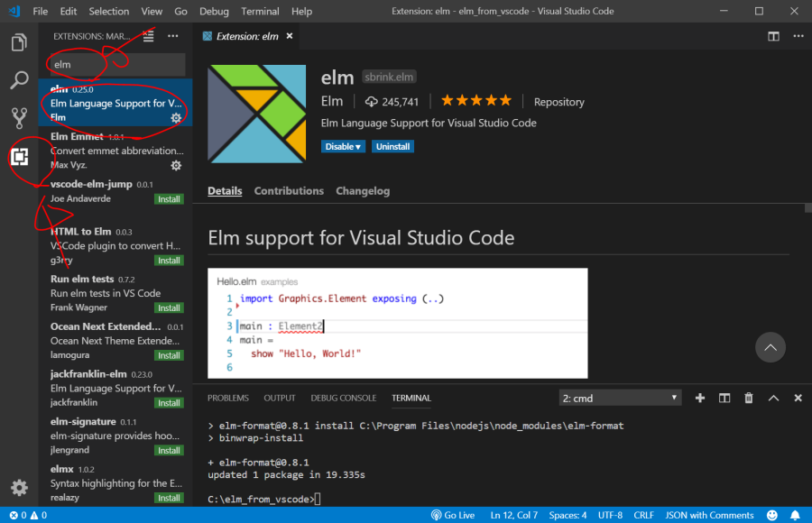The height and width of the screenshot is (523, 812).
Task: Kill terminal using trash icon
Action: [748, 398]
